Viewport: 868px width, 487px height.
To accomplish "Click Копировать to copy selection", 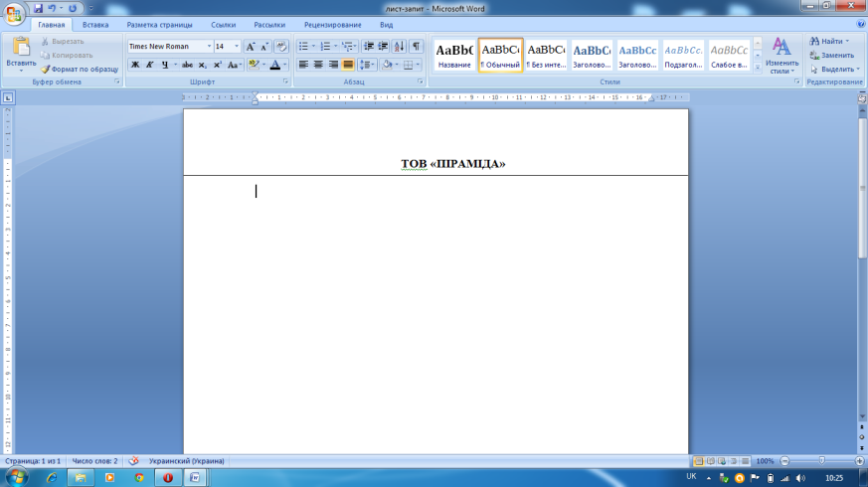I will point(67,56).
